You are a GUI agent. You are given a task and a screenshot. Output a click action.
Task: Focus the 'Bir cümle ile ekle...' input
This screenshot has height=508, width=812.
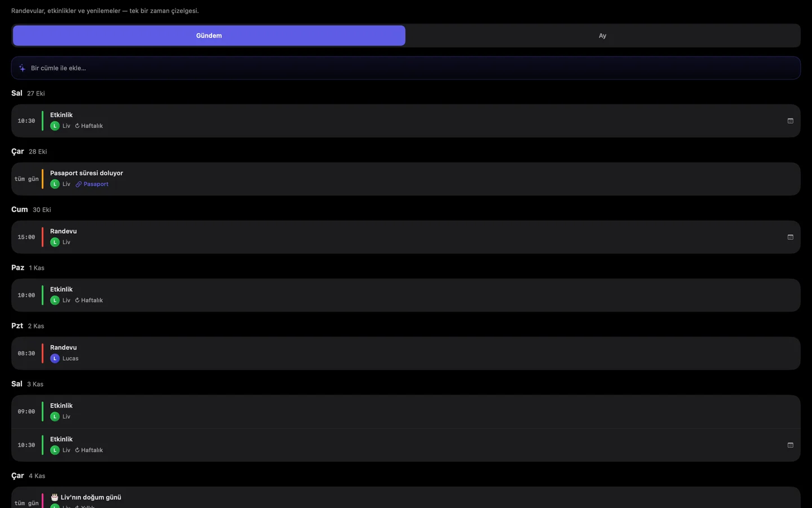click(406, 68)
